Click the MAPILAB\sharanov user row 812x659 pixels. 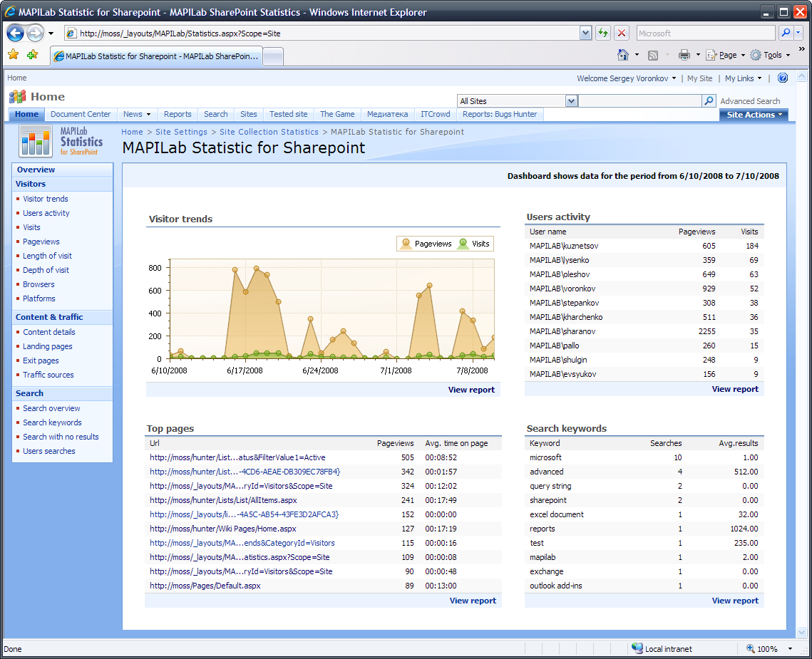[644, 331]
